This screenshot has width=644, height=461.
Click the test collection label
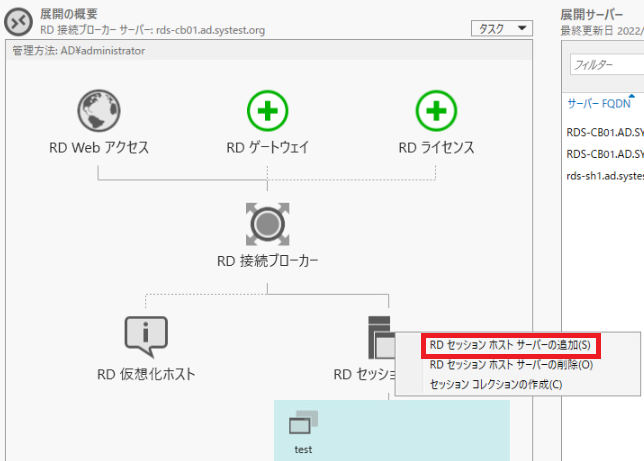click(304, 449)
